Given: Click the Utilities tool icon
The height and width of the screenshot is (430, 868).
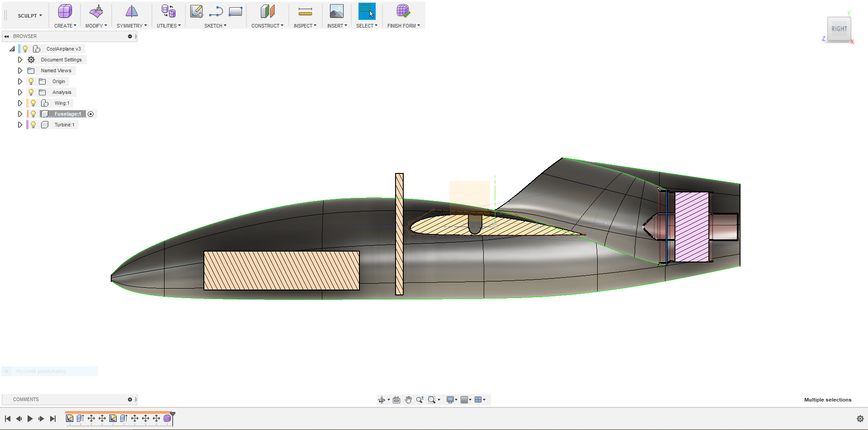Looking at the screenshot, I should click(169, 11).
